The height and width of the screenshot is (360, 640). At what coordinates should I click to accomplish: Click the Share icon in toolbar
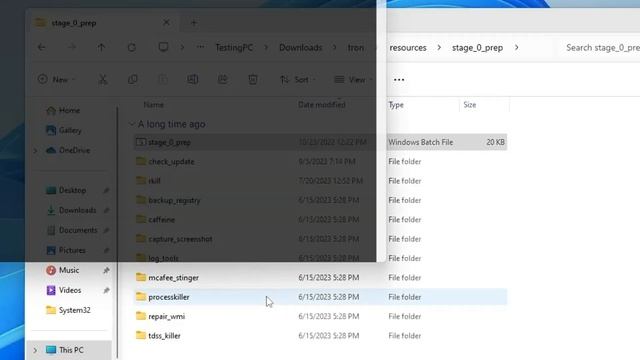click(x=222, y=80)
